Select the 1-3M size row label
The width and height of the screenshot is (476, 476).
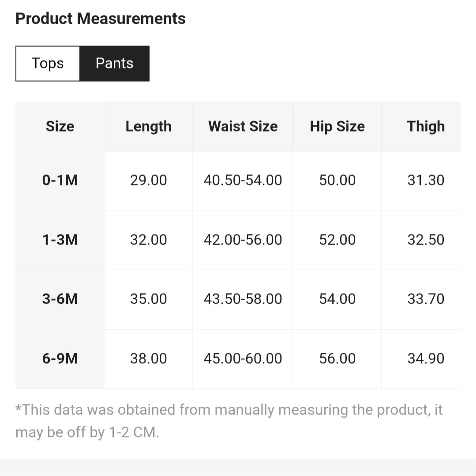point(60,240)
